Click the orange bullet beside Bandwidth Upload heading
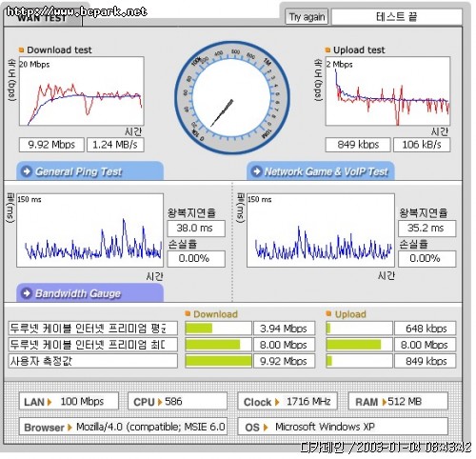 [x=328, y=314]
